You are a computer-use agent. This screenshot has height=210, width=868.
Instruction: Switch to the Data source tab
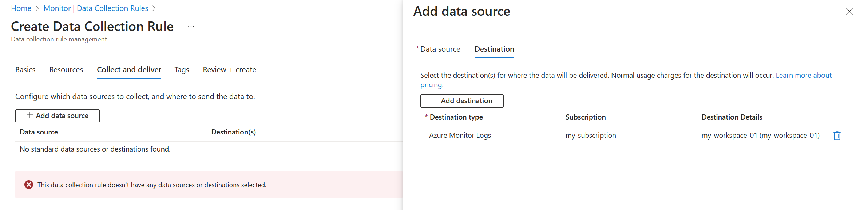point(440,49)
